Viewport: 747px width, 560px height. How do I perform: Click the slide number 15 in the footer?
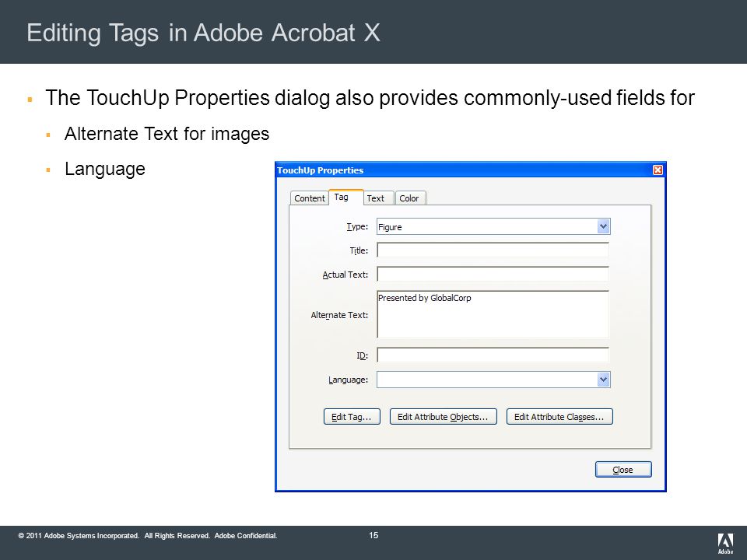[x=373, y=535]
